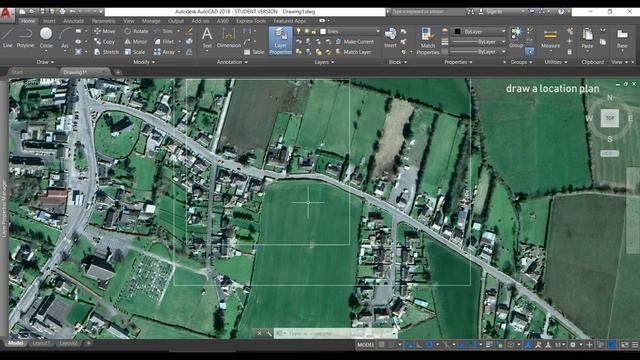Insert Text annotation tool
Screen dimensions: 640x360
coord(207,38)
